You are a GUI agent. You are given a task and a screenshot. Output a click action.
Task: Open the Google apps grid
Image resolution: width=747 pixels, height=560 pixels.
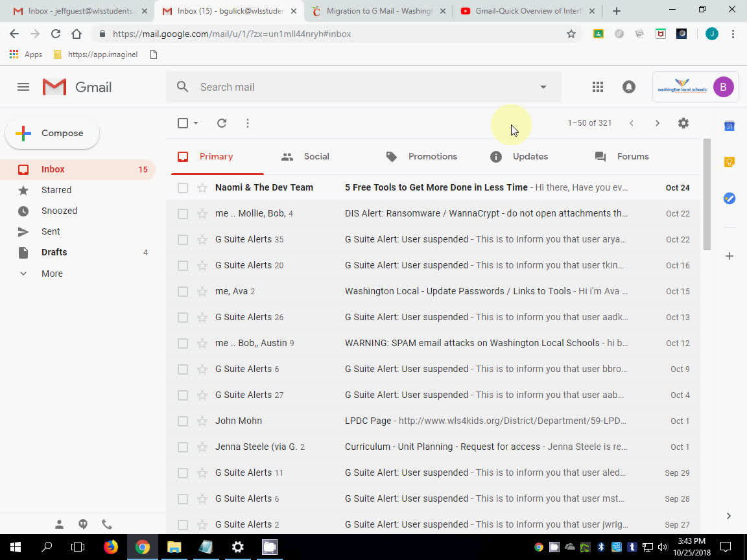click(x=597, y=86)
